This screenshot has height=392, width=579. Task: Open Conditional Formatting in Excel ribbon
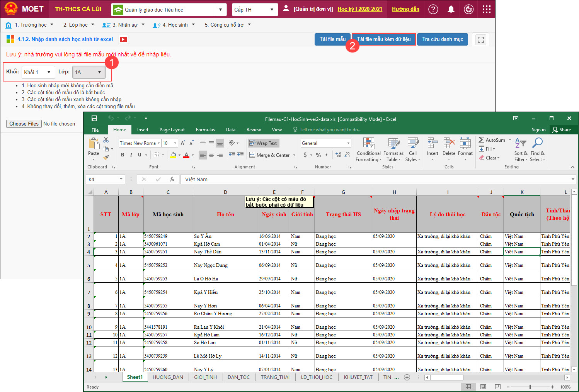tap(368, 149)
